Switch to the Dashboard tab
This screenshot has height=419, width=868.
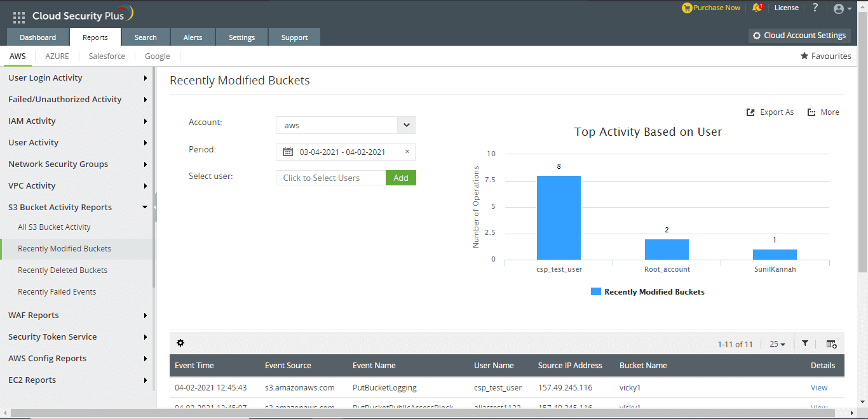click(x=37, y=37)
